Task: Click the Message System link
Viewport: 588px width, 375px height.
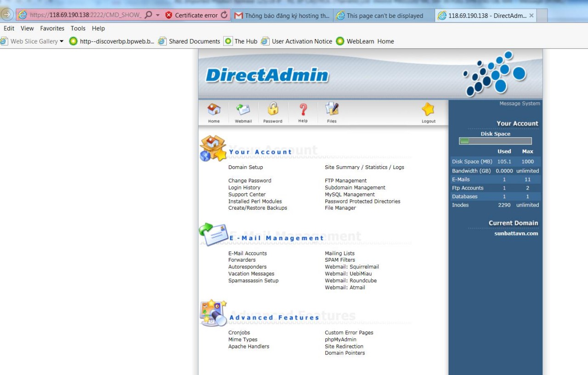Action: [x=520, y=104]
